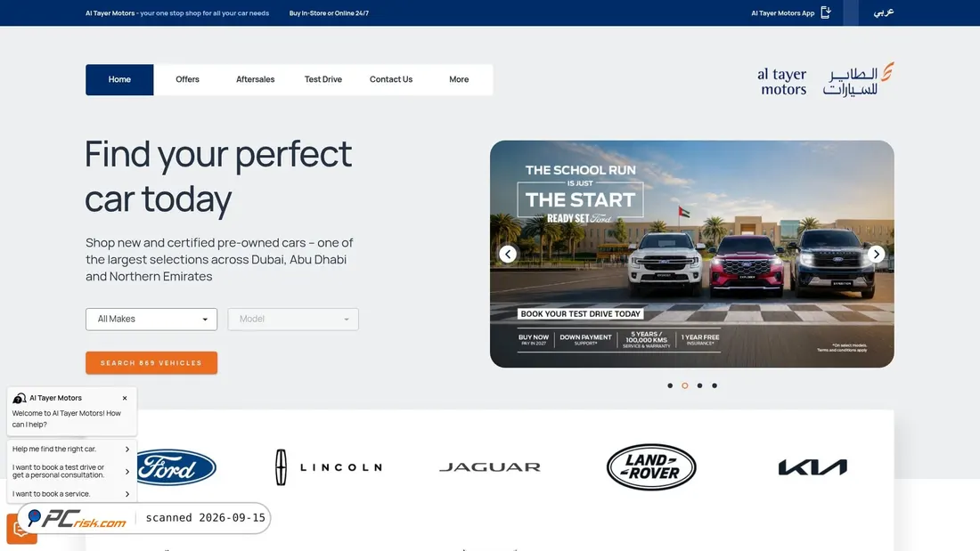This screenshot has height=551, width=980.
Task: Select the second carousel dot
Action: tap(685, 385)
